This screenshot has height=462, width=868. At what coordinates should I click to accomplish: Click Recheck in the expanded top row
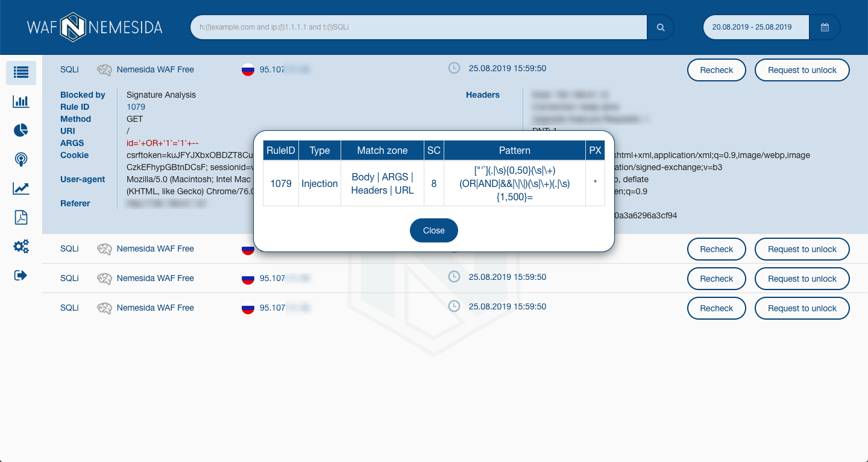pyautogui.click(x=717, y=70)
